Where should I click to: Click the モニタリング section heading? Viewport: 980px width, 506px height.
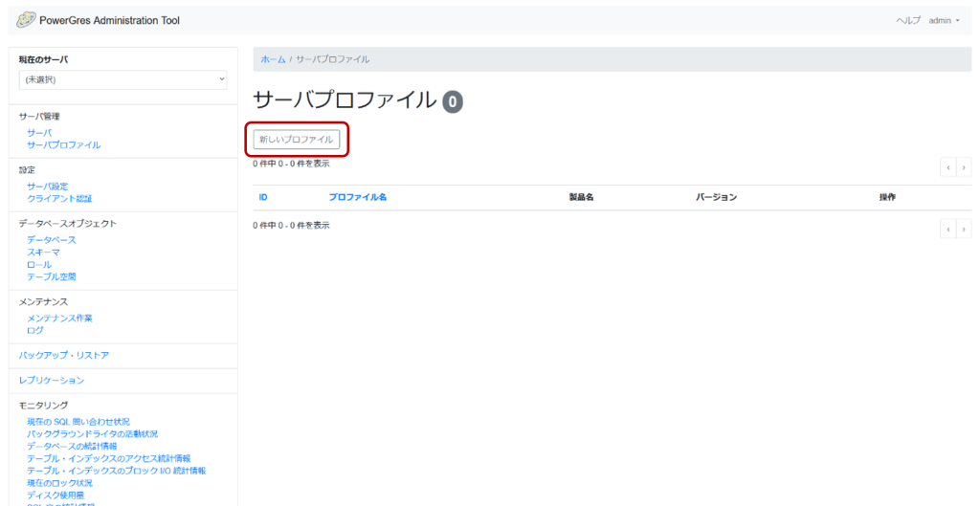coord(43,406)
